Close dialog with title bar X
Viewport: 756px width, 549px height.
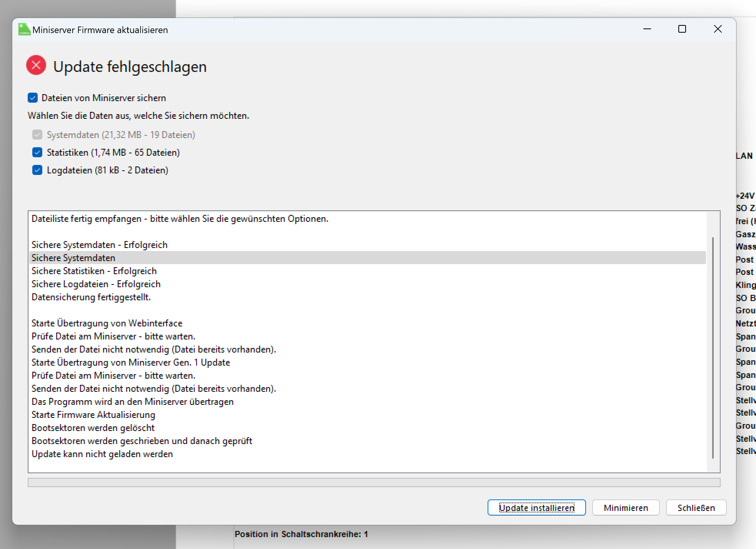[x=718, y=29]
